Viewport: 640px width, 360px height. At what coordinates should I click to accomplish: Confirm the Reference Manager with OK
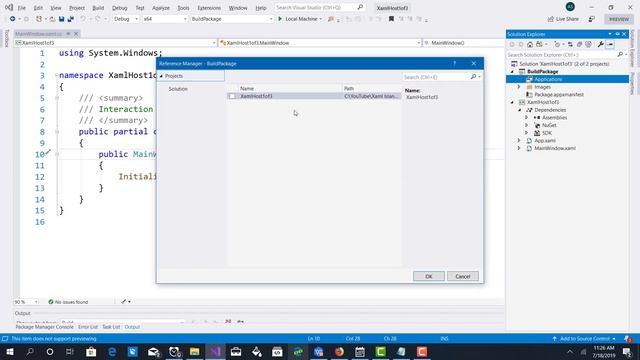click(x=429, y=276)
